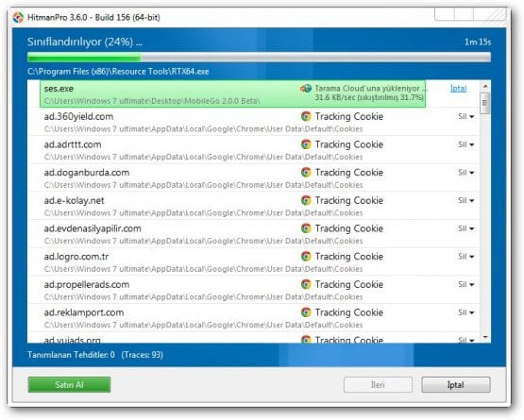Click the RTX64.exe current file path
Screen dimensions: 524x420
pos(118,72)
